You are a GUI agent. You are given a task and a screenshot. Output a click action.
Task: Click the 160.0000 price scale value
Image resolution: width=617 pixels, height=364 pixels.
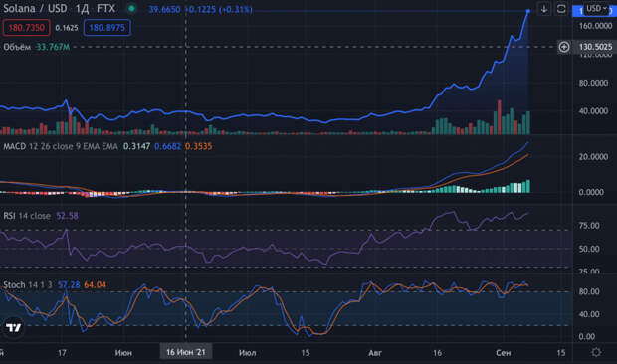pyautogui.click(x=595, y=26)
